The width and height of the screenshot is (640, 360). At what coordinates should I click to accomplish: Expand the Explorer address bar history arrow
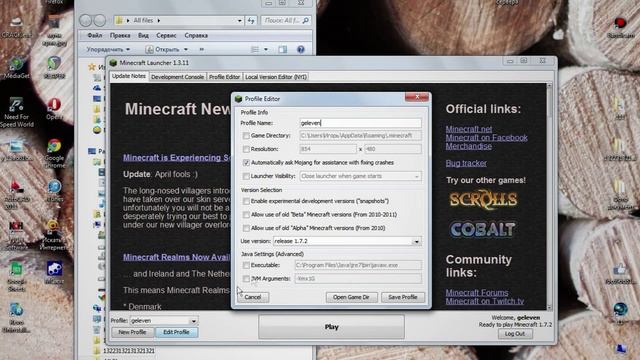(x=240, y=20)
